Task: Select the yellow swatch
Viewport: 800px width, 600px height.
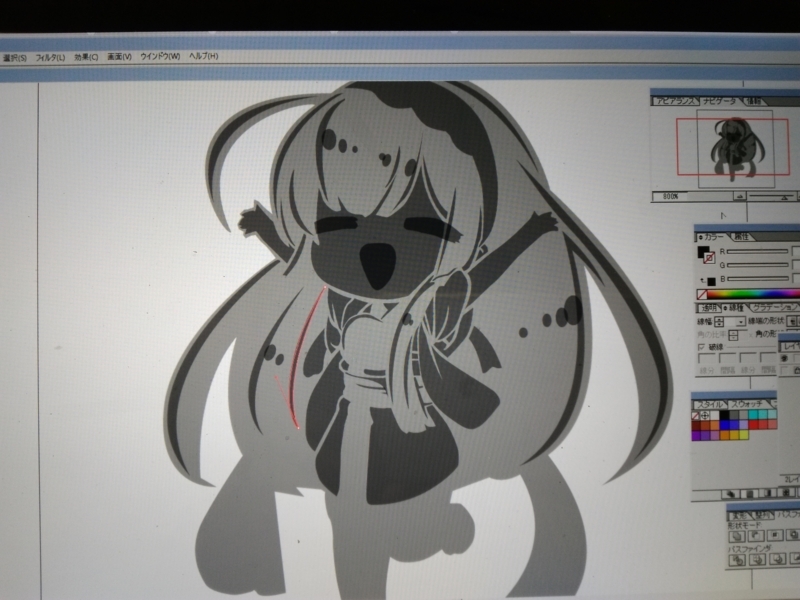Action: pos(744,435)
